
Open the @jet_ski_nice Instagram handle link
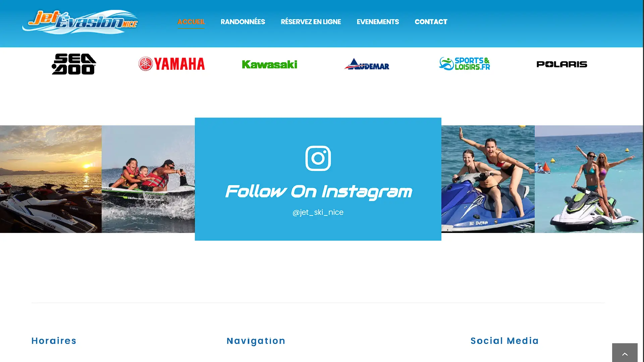(x=318, y=212)
